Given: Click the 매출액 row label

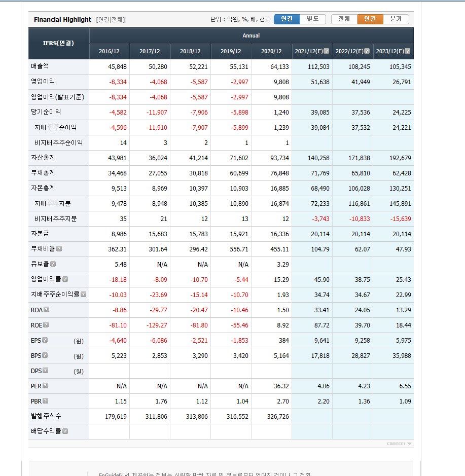Looking at the screenshot, I should (x=40, y=66).
